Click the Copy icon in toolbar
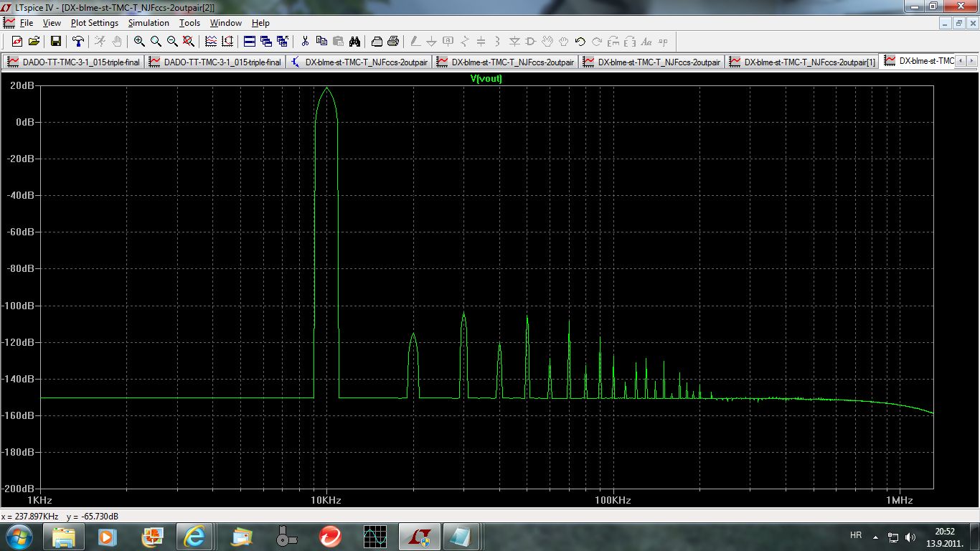This screenshot has height=551, width=980. pos(321,42)
